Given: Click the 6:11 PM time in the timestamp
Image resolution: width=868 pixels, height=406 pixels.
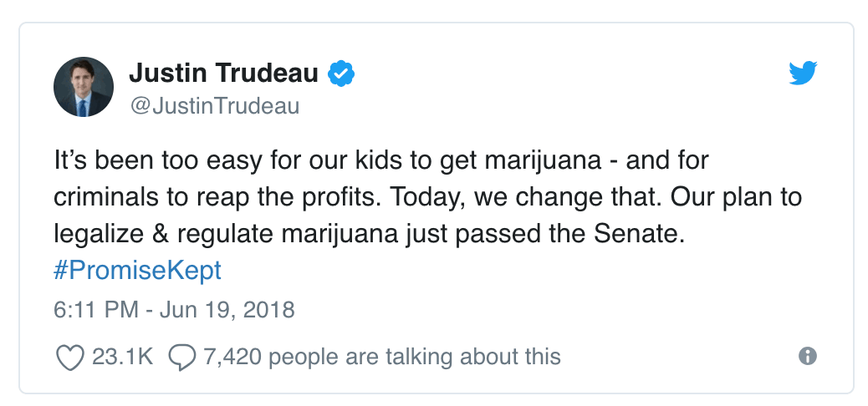Looking at the screenshot, I should (x=96, y=309).
